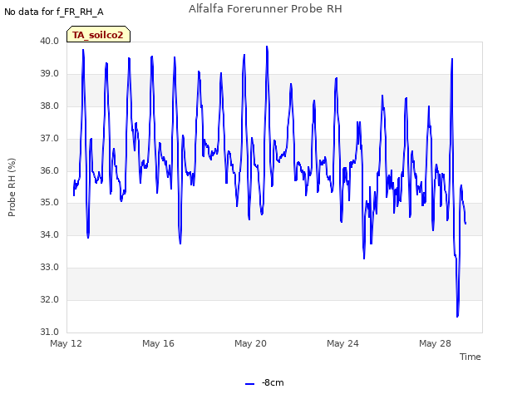The height and width of the screenshot is (399, 532).
Task: Click the 39.0 y-axis tick label
Action: pyautogui.click(x=50, y=74)
